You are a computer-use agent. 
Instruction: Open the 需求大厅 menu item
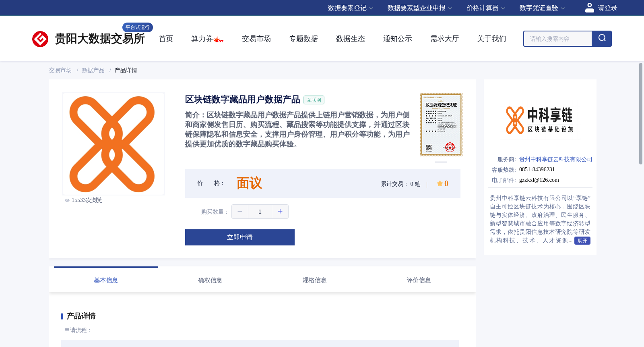click(445, 39)
